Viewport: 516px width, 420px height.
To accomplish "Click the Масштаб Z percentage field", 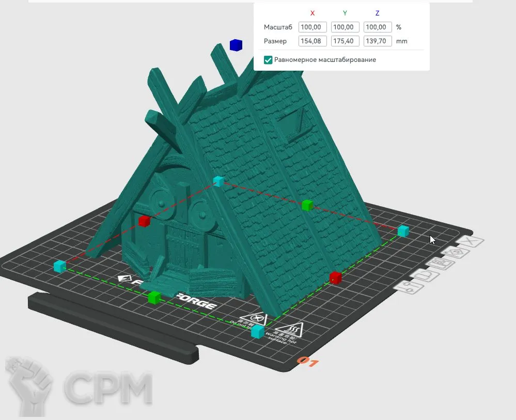I will [378, 27].
